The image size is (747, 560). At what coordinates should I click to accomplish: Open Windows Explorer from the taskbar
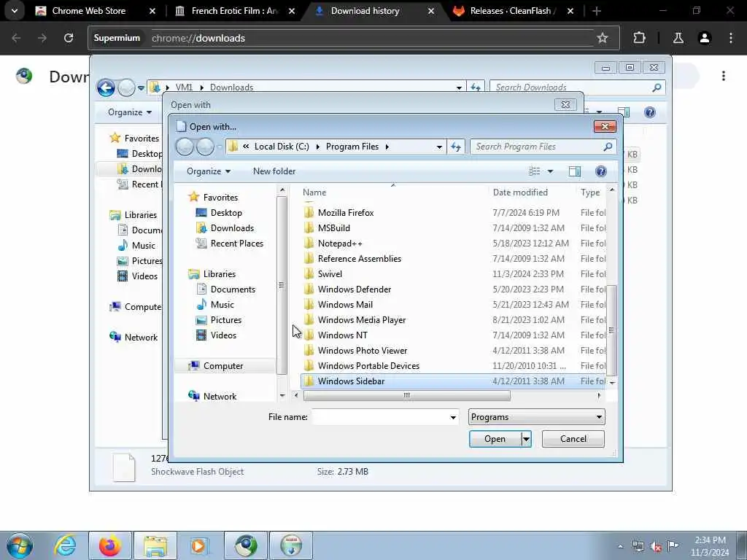click(x=155, y=545)
